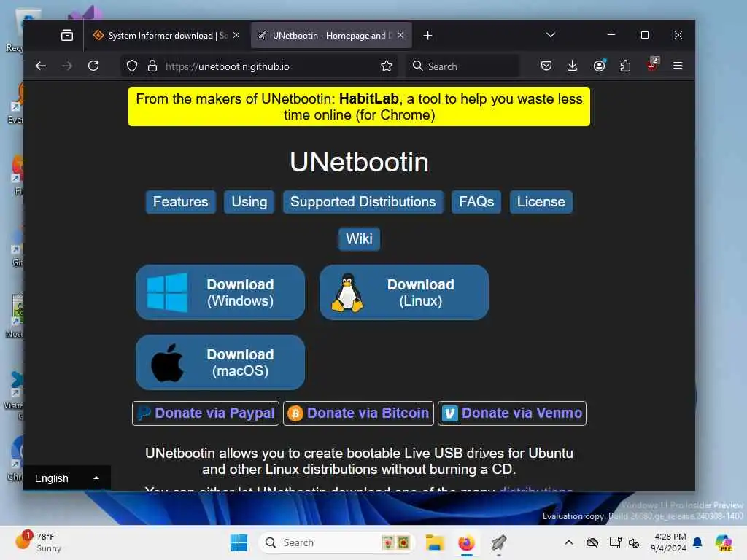Open the Windows Start menu

(x=239, y=542)
